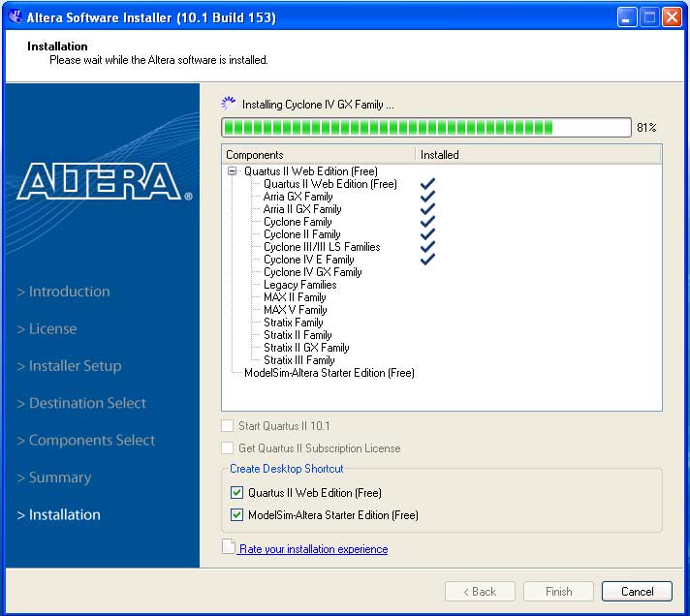Select ModelSim-Altera Starter Edition in the tree
The width and height of the screenshot is (690, 616).
(329, 373)
